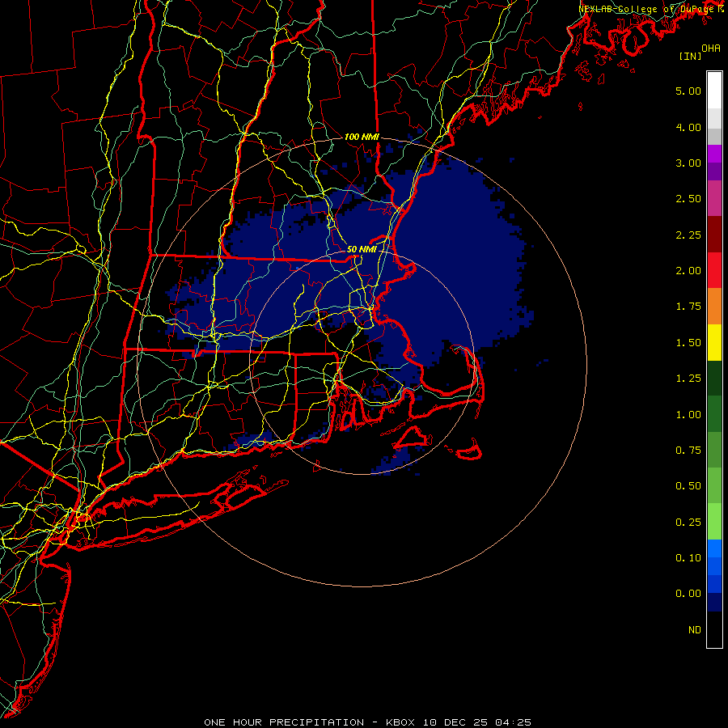Viewport: 728px width, 728px height.
Task: Pick the bright red band in legend
Action: (714, 271)
